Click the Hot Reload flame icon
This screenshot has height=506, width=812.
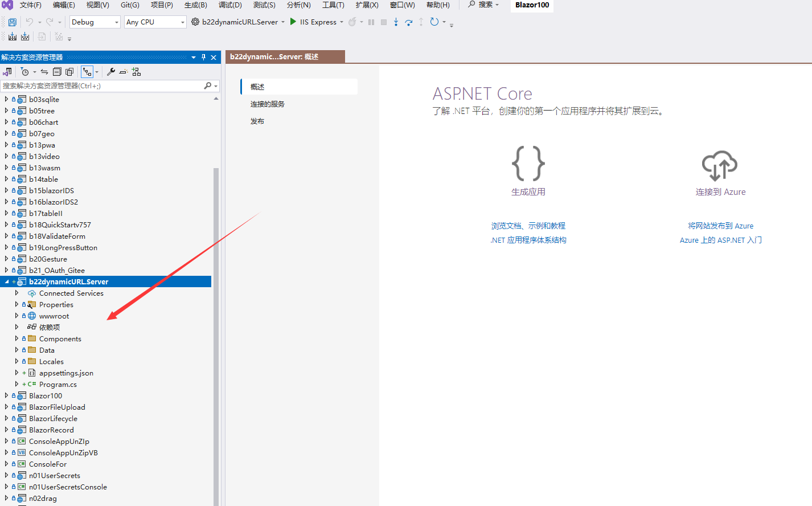click(x=352, y=22)
